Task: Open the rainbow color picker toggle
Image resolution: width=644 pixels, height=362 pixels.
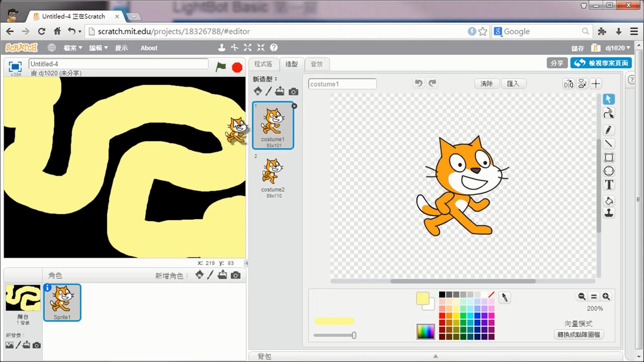Action: (425, 332)
